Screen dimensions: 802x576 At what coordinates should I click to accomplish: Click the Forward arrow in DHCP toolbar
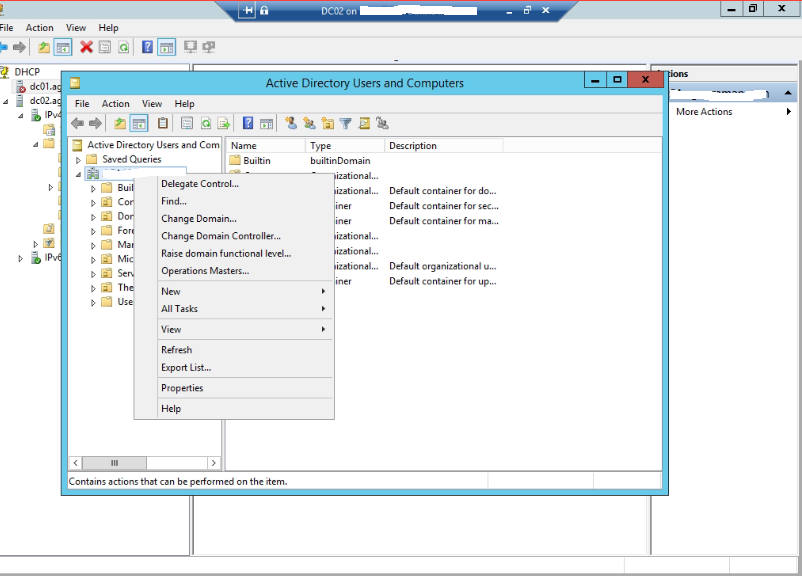[19, 48]
